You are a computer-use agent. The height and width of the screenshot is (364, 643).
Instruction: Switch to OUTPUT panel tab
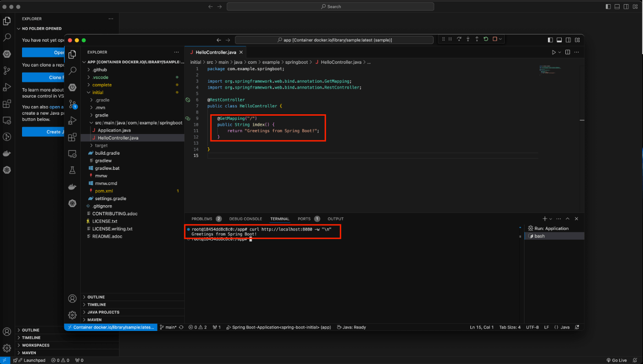click(336, 219)
